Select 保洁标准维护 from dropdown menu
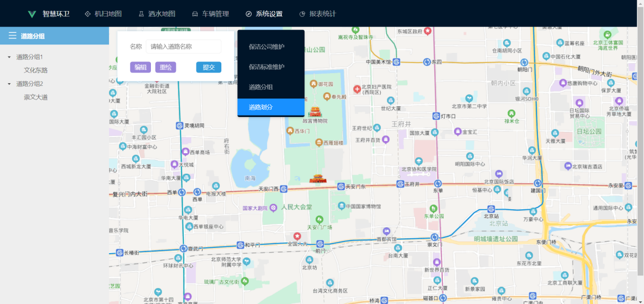 point(271,67)
